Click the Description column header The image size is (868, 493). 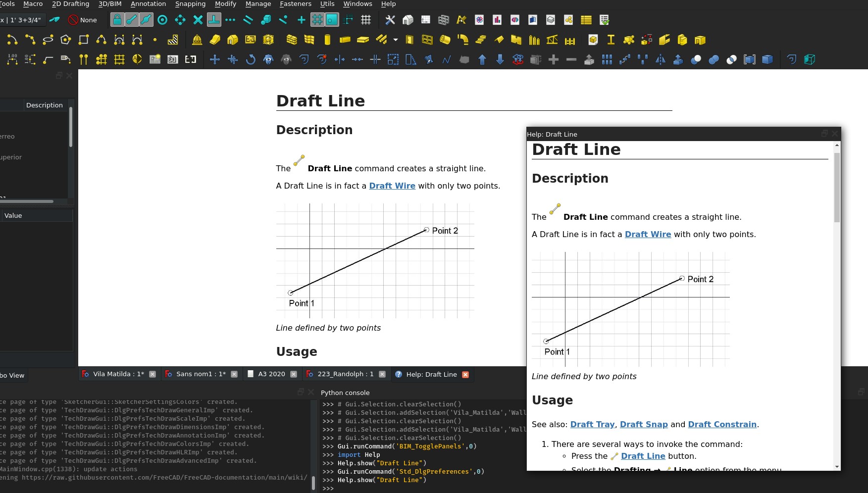click(45, 105)
